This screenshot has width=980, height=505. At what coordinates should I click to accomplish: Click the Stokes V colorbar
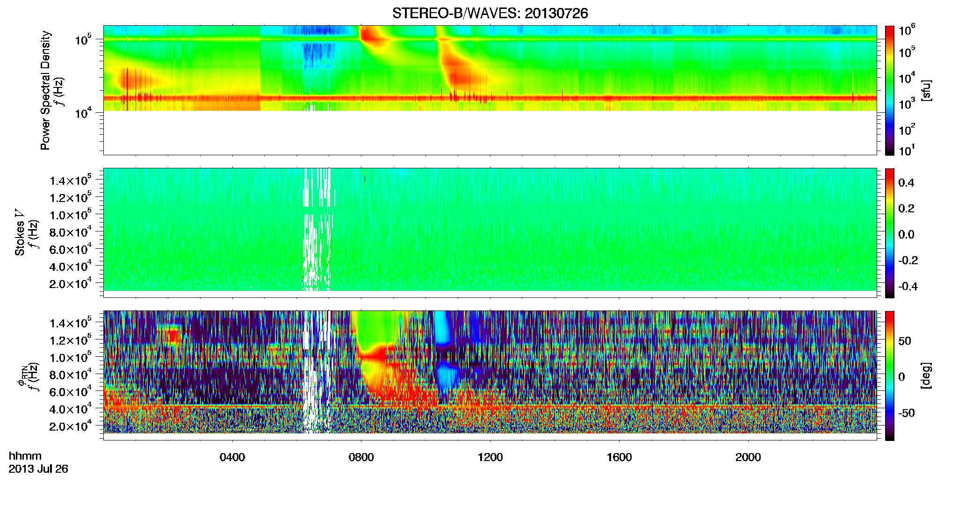tap(890, 233)
